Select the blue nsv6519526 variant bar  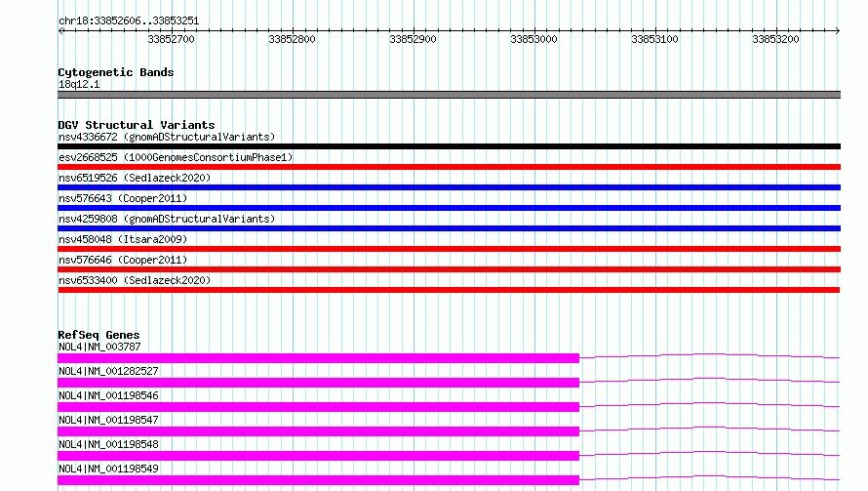click(x=449, y=187)
